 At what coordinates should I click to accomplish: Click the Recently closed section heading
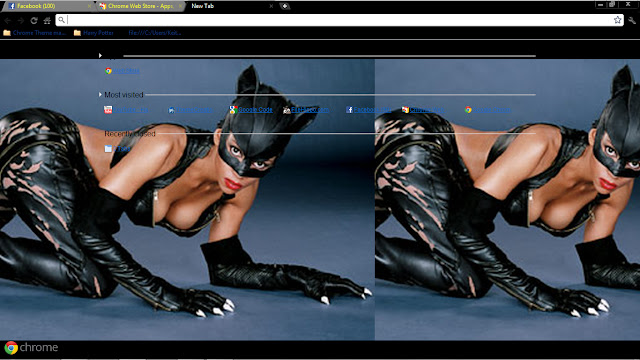point(130,134)
